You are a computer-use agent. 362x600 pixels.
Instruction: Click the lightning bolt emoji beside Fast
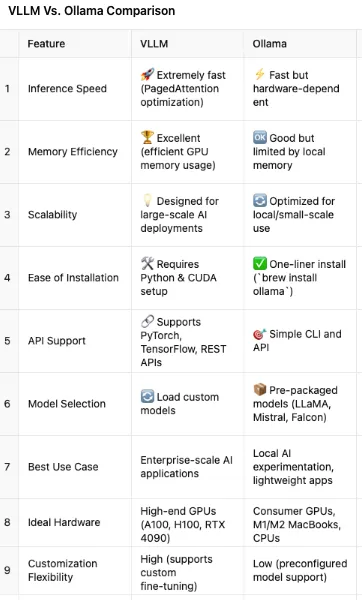click(x=260, y=74)
